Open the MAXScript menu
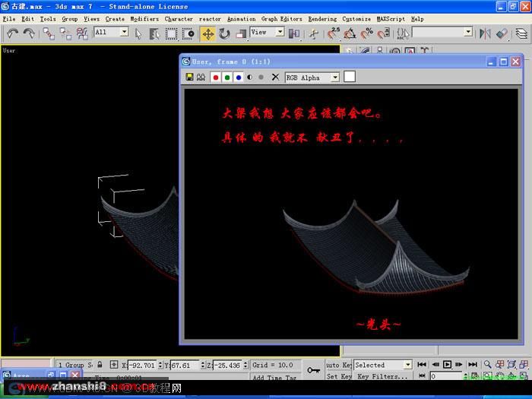Image resolution: width=532 pixels, height=399 pixels. (x=391, y=19)
